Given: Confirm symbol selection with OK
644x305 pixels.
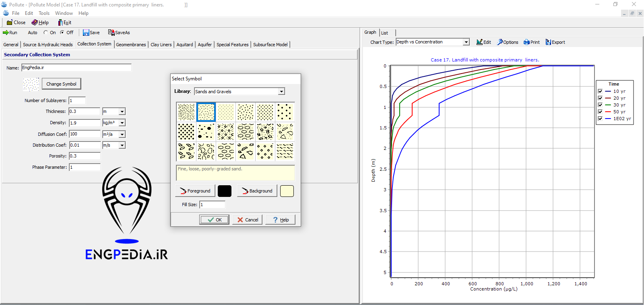Looking at the screenshot, I should pyautogui.click(x=215, y=220).
